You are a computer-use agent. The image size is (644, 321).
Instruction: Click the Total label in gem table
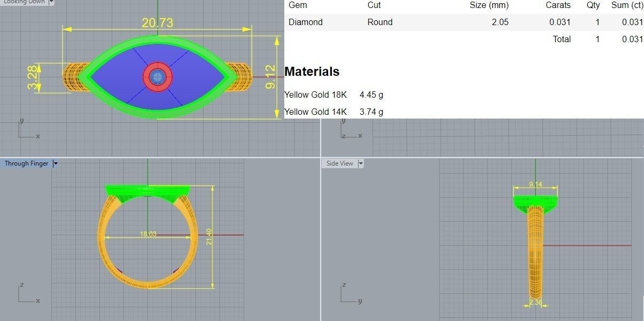[x=562, y=39]
